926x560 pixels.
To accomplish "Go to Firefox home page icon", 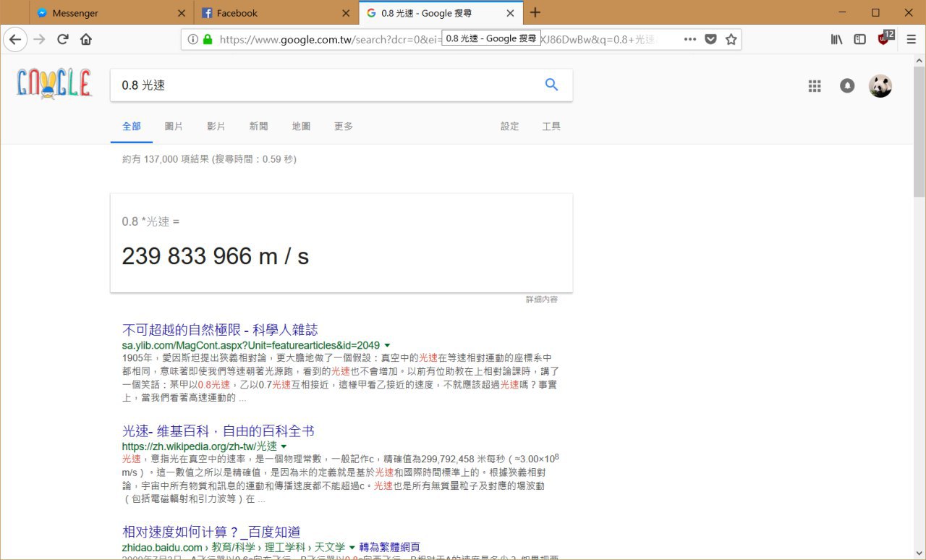I will 86,39.
